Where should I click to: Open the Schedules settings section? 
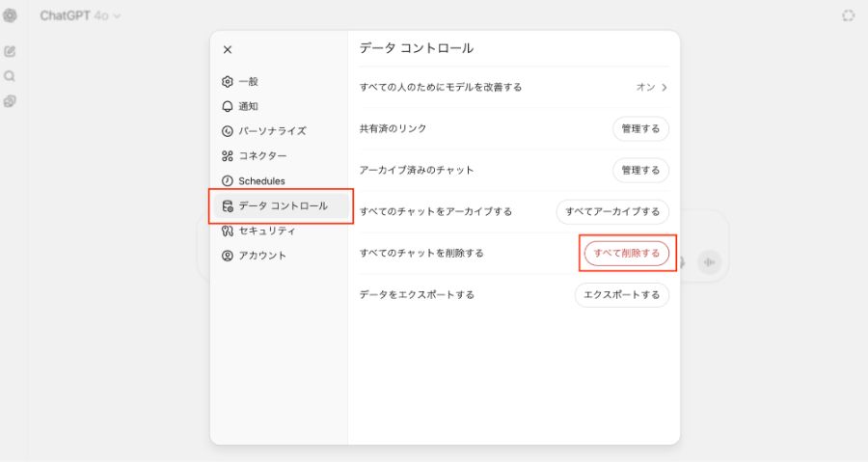pos(281,181)
